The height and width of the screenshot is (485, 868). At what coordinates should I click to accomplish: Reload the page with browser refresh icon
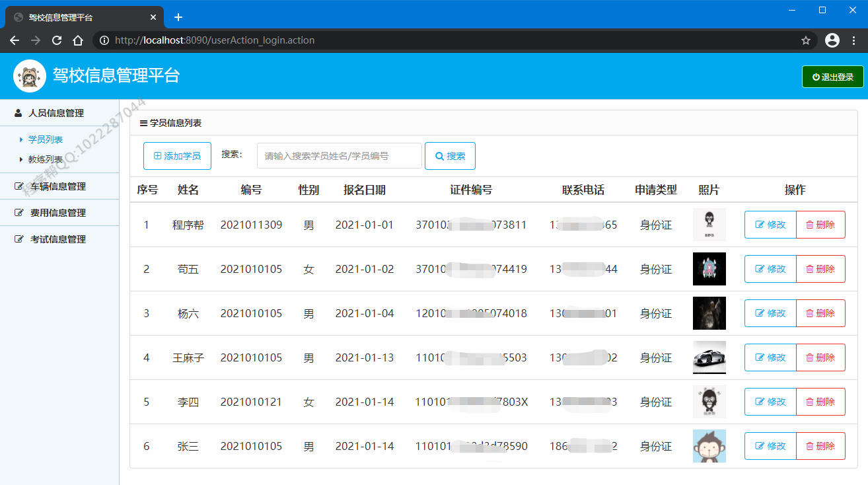click(57, 40)
